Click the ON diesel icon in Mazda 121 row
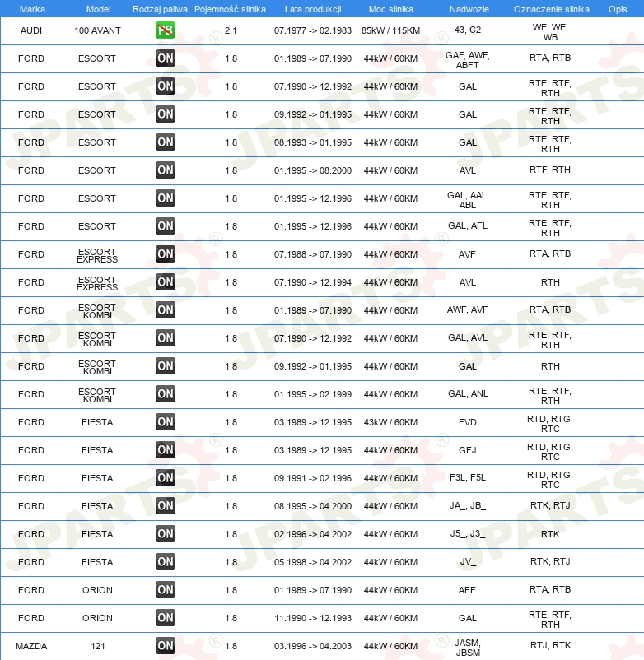 coord(166,646)
